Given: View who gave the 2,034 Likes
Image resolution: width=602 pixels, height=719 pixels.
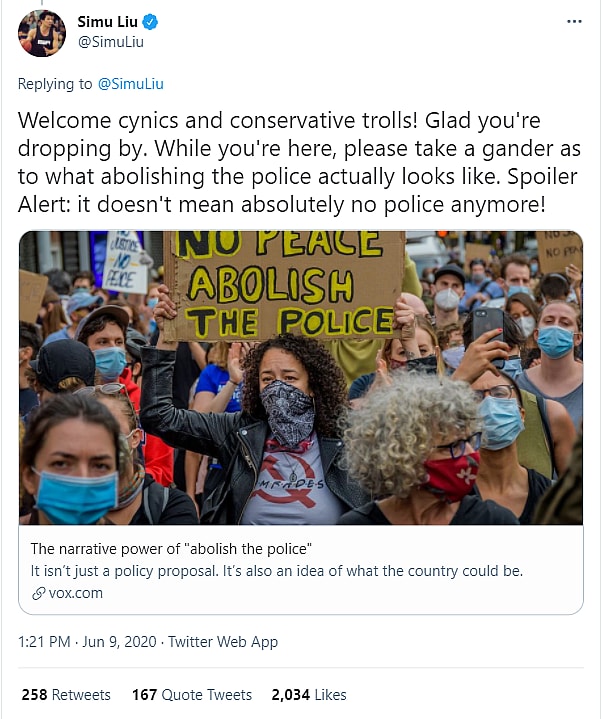Looking at the screenshot, I should [x=309, y=694].
